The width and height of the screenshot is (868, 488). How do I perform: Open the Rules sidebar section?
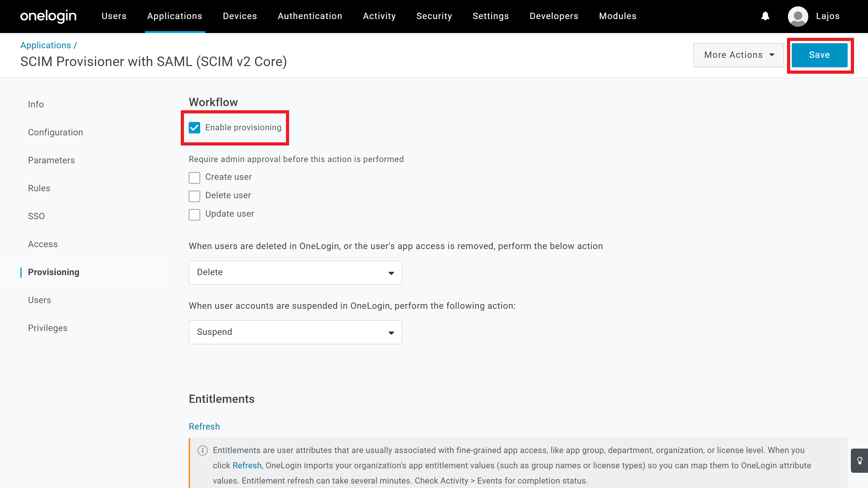coord(39,188)
